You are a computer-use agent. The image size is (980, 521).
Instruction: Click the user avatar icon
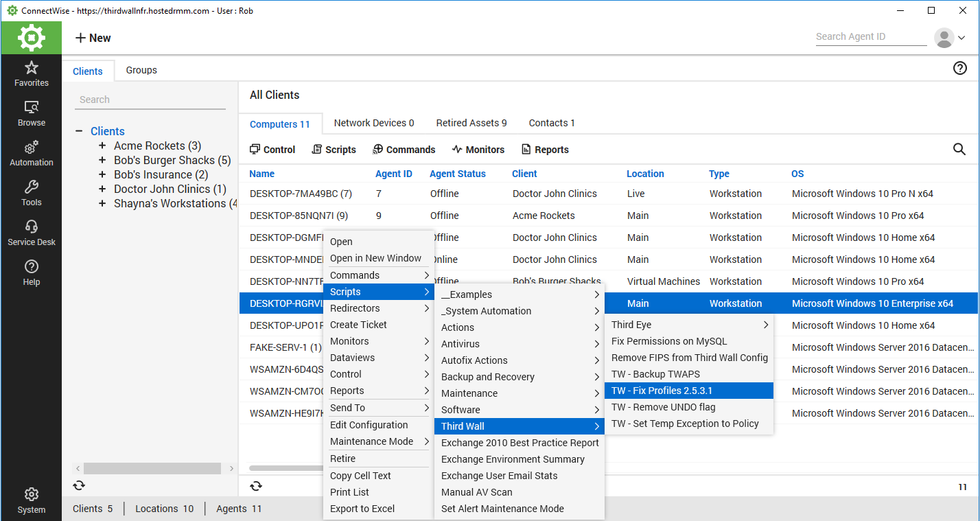[944, 38]
